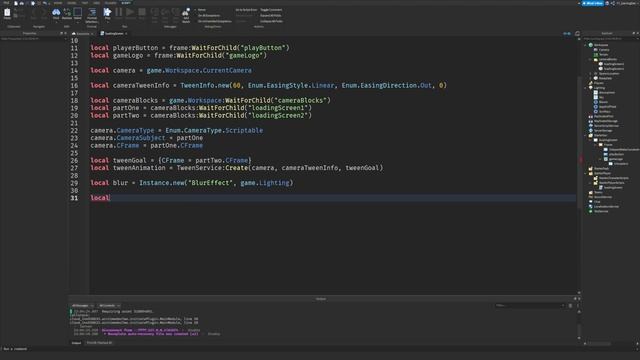Click Step Over debugger icon

(165, 13)
